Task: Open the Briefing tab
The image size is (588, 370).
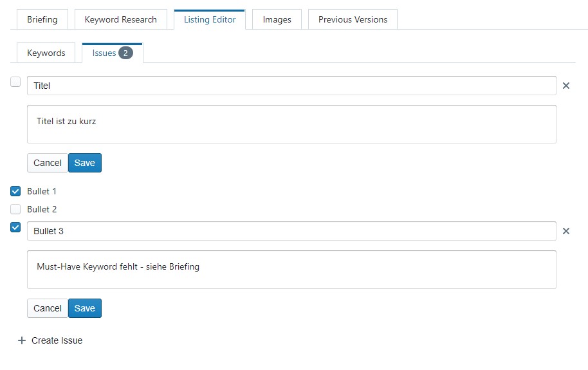Action: 42,19
